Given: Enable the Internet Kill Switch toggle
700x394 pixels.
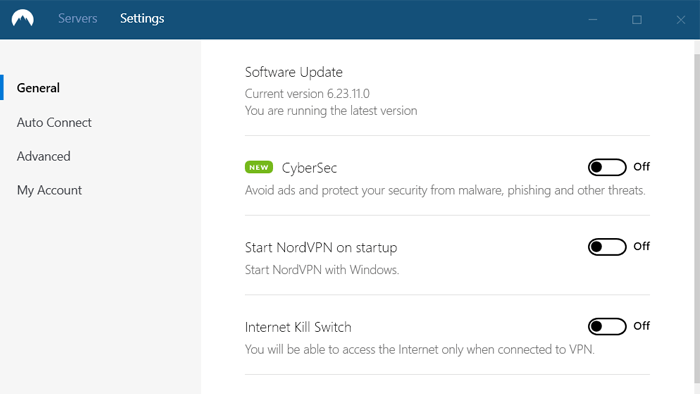Looking at the screenshot, I should click(607, 326).
